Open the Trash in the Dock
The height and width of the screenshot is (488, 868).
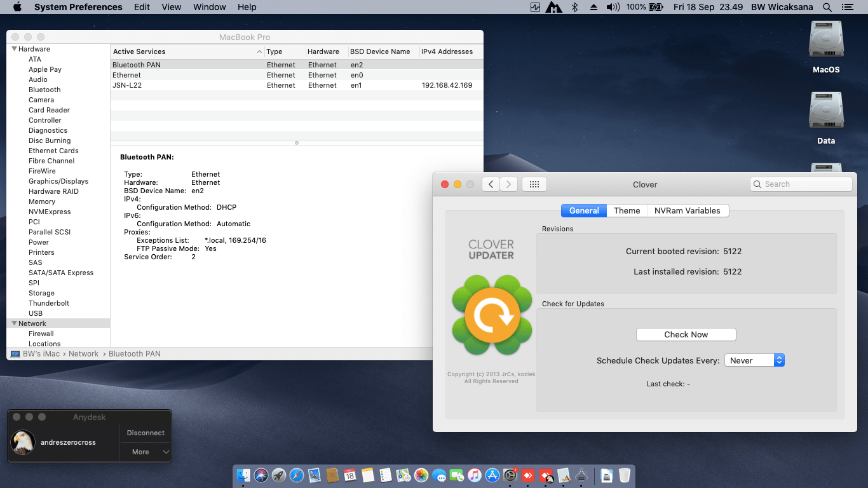point(625,475)
